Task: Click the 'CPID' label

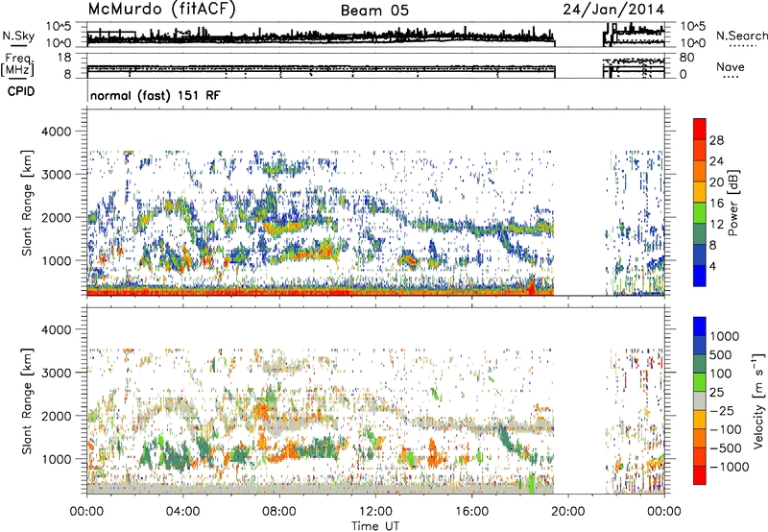Action: click(21, 91)
